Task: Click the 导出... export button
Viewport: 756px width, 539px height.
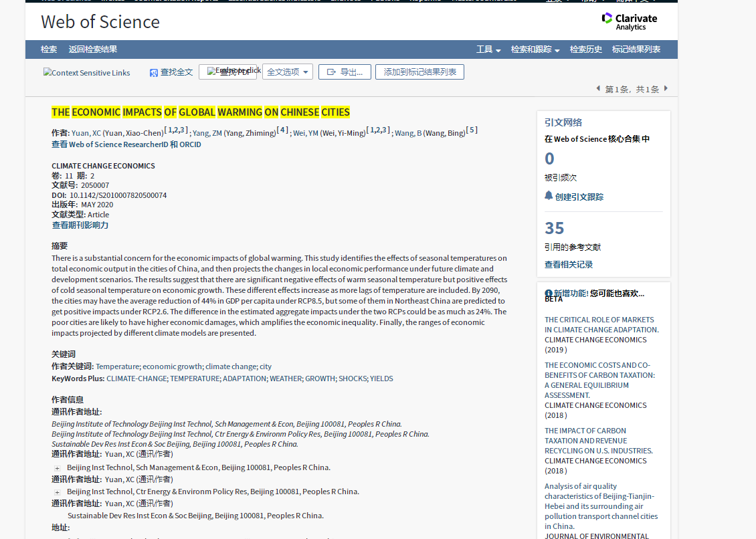Action: [345, 72]
